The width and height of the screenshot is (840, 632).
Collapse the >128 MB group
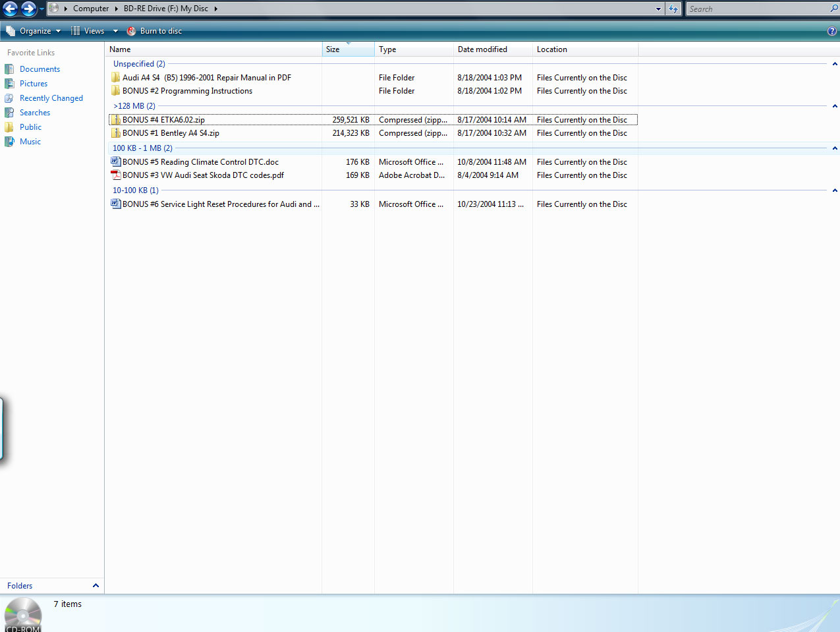(835, 106)
